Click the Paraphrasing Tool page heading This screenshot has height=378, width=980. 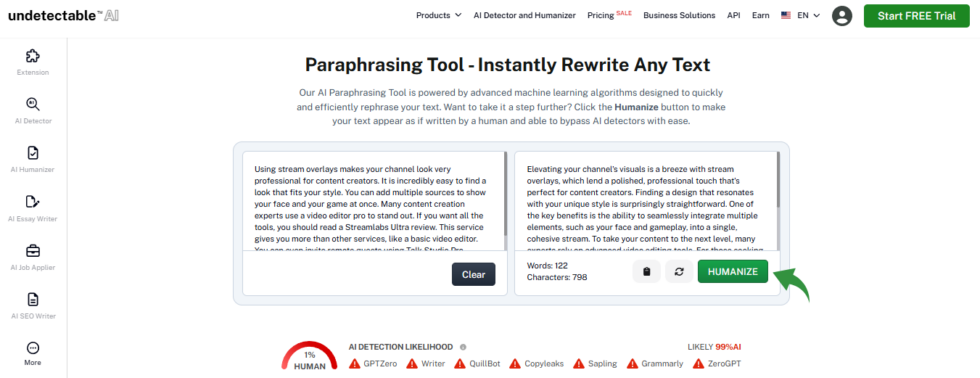coord(508,65)
